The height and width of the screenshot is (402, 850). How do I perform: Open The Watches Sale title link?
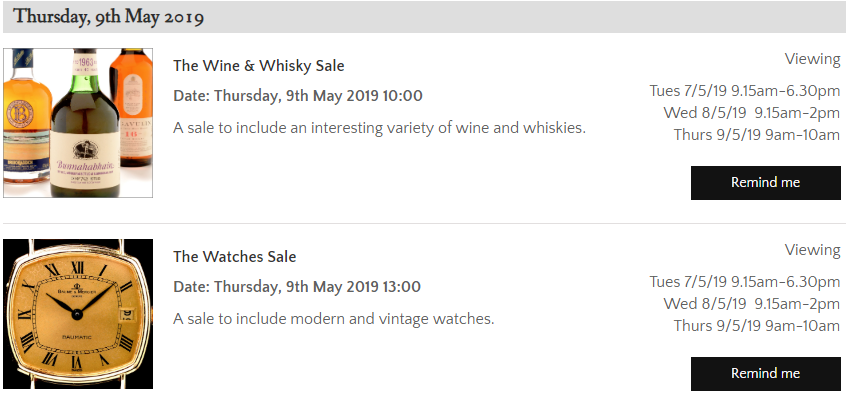coord(234,257)
